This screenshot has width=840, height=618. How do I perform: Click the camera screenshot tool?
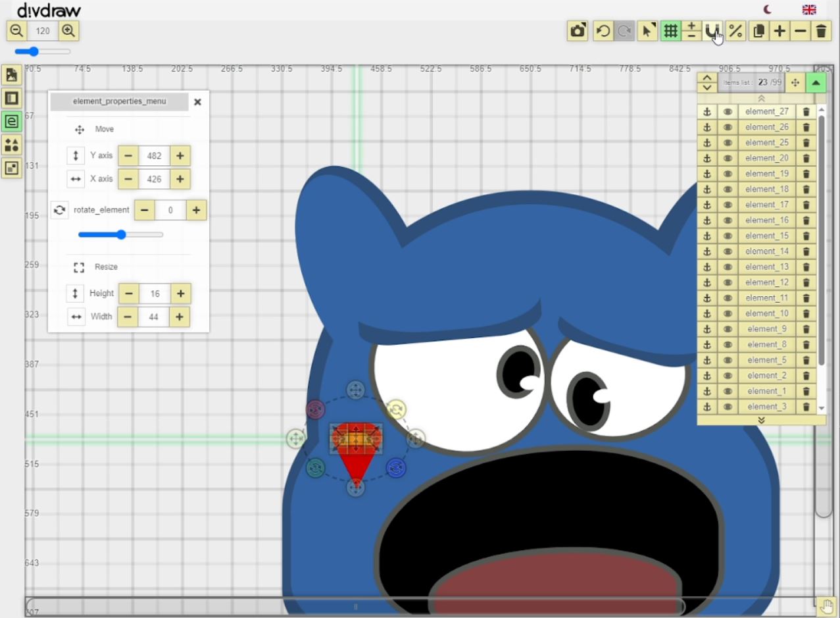(x=578, y=31)
